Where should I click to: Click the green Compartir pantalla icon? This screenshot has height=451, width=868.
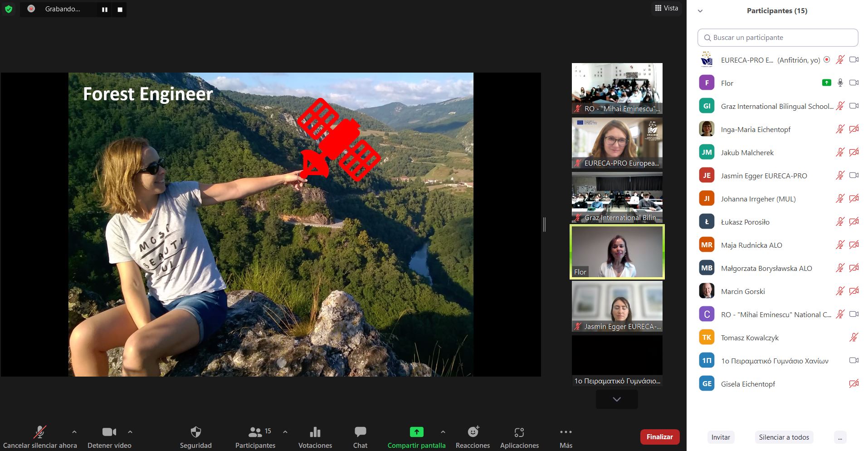pyautogui.click(x=416, y=432)
